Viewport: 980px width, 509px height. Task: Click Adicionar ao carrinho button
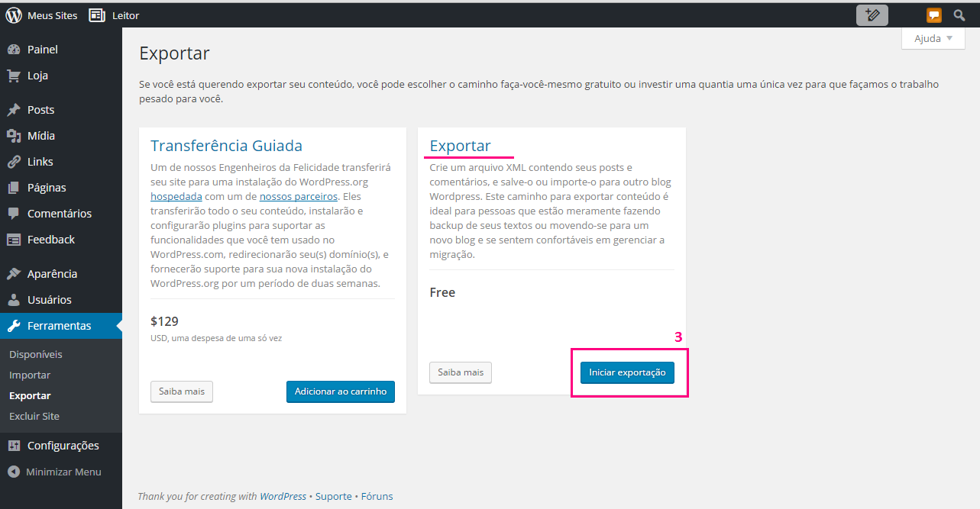(x=341, y=391)
